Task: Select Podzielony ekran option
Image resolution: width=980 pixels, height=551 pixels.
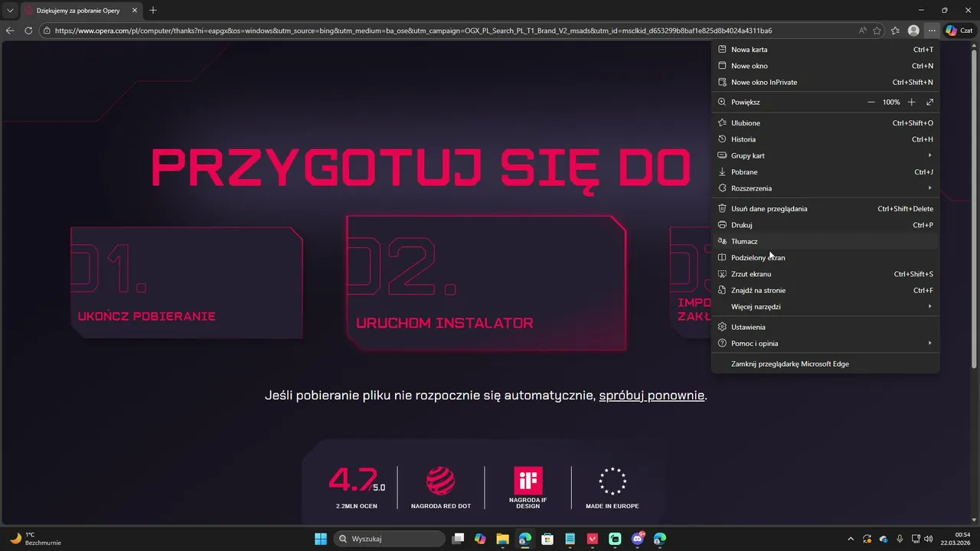Action: point(825,257)
